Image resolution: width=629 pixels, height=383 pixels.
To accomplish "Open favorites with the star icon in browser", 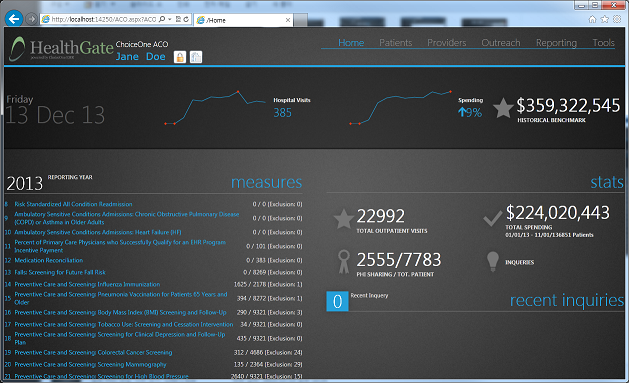I will point(605,19).
